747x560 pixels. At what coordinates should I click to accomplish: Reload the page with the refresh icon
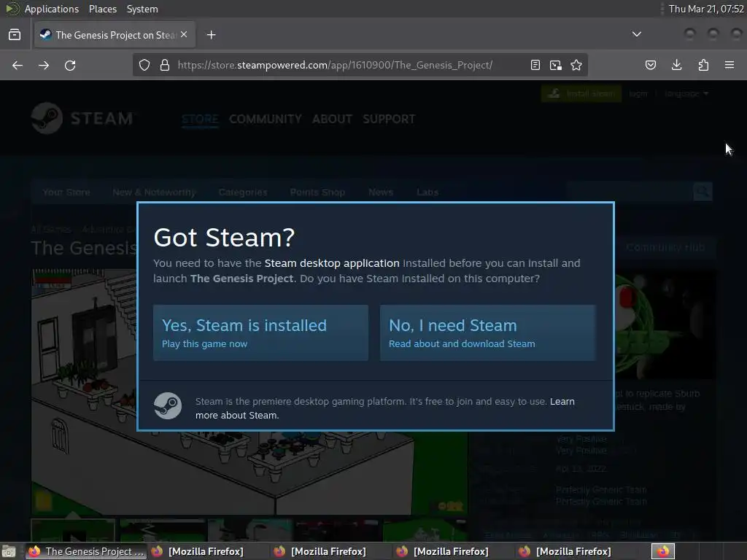pyautogui.click(x=70, y=65)
